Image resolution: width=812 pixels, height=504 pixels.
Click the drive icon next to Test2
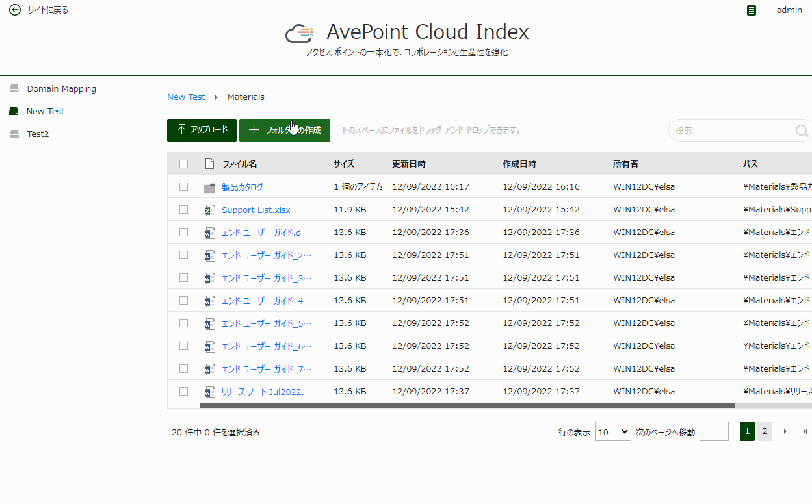[x=14, y=134]
